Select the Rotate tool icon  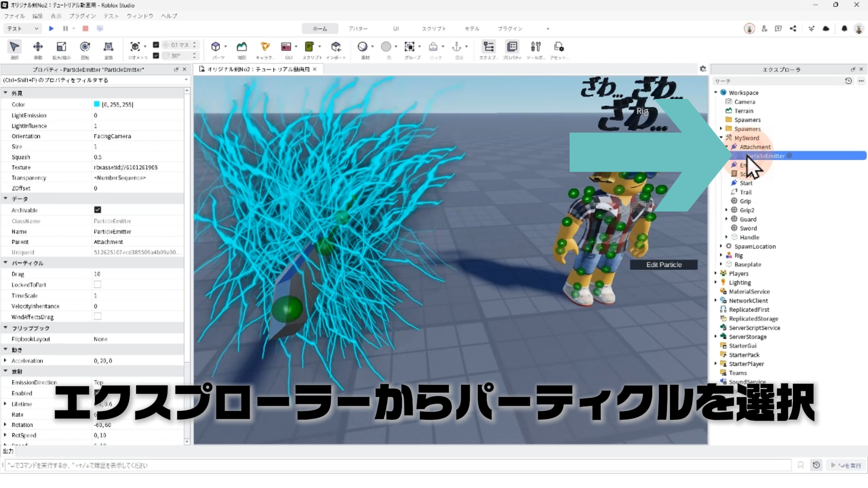85,47
